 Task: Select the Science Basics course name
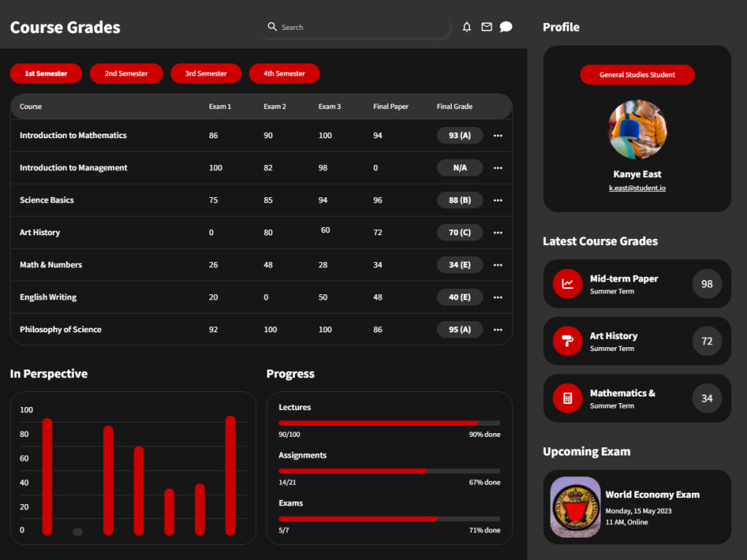coord(46,200)
